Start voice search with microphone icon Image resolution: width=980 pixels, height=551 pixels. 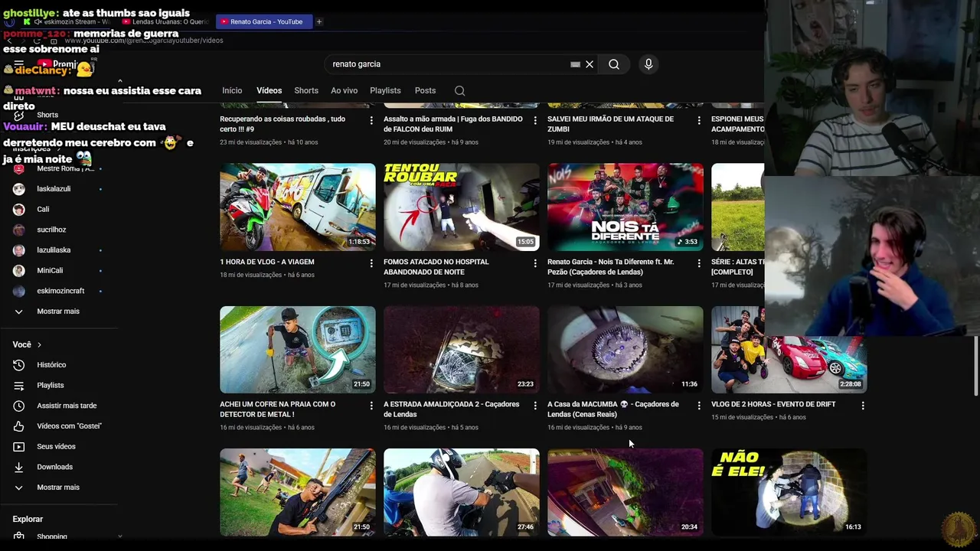click(x=648, y=64)
